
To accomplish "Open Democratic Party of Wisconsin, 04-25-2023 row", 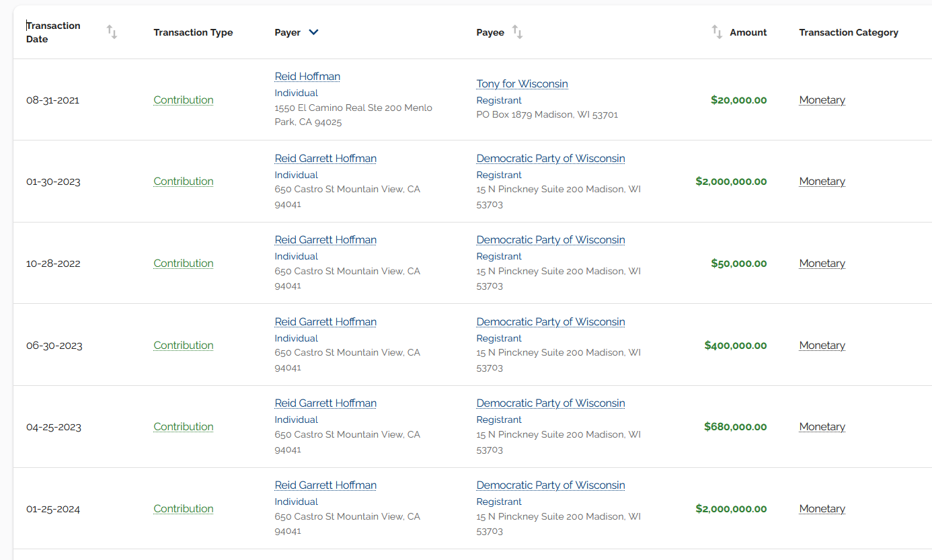I will point(550,403).
